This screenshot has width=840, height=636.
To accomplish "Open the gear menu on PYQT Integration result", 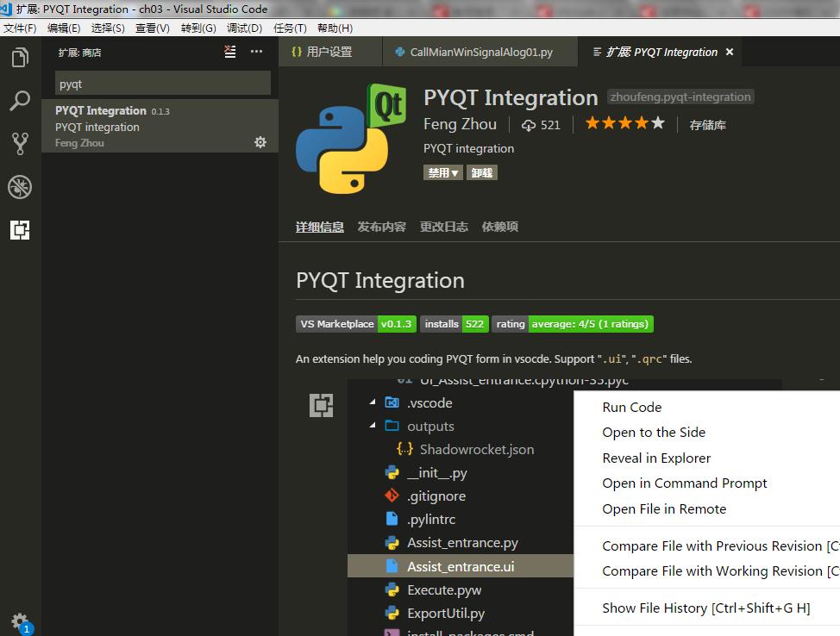I will pyautogui.click(x=260, y=142).
